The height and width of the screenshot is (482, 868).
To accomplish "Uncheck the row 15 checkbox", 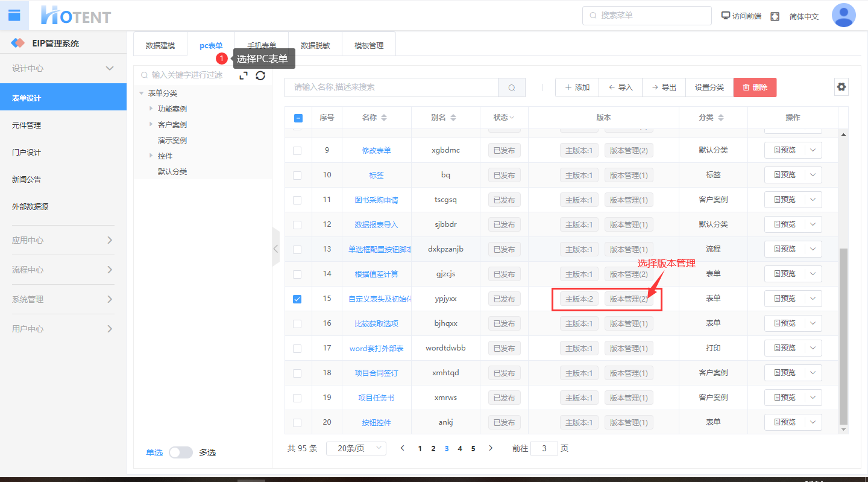I will [297, 299].
